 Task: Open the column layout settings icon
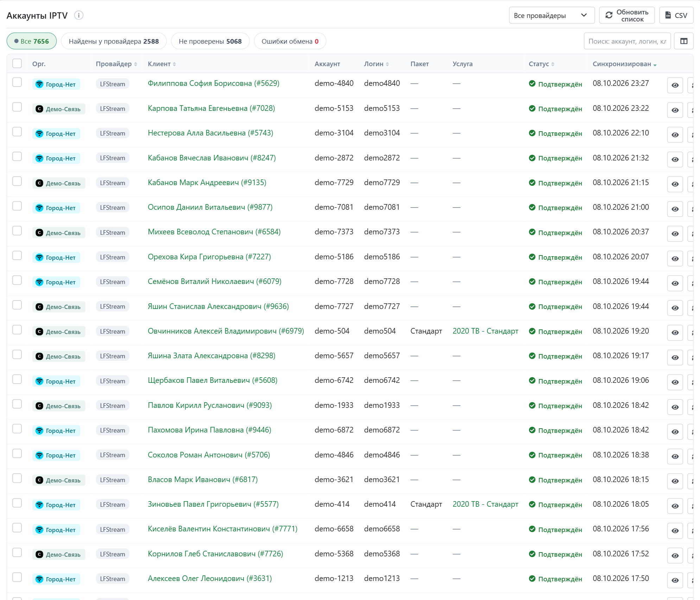pos(683,41)
